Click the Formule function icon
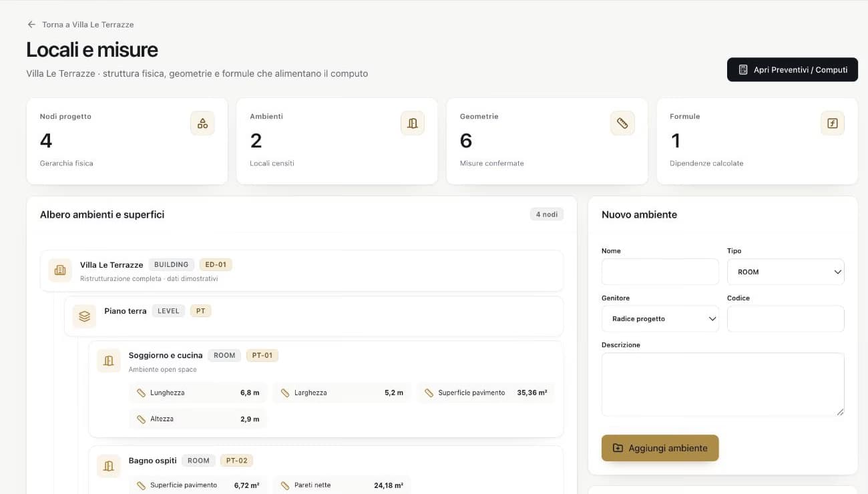Viewport: 868px width, 494px height. (833, 123)
